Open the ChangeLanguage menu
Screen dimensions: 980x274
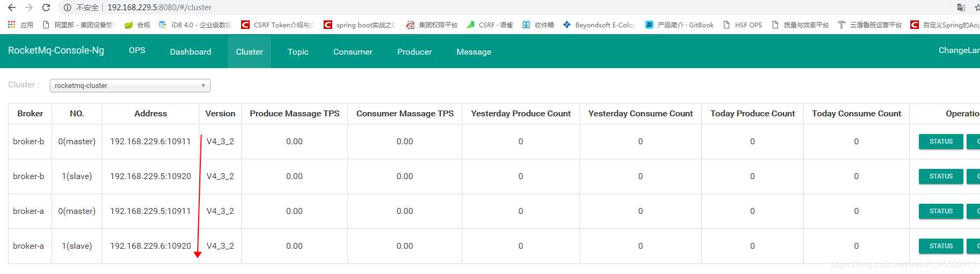coord(959,50)
